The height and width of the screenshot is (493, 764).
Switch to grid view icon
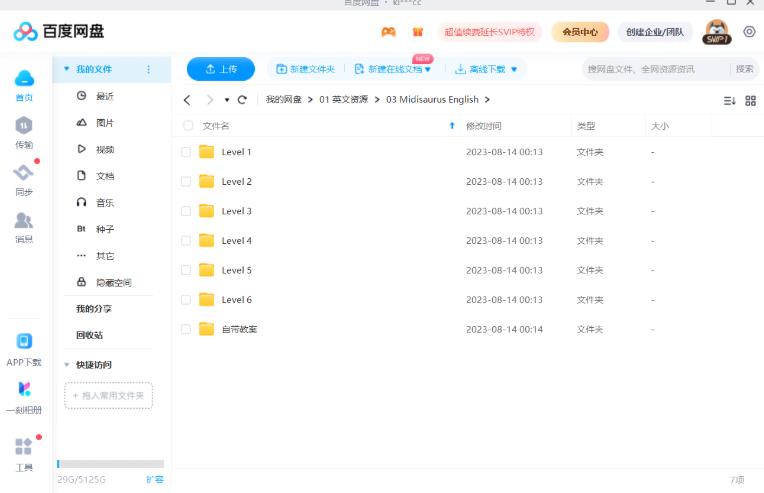750,101
